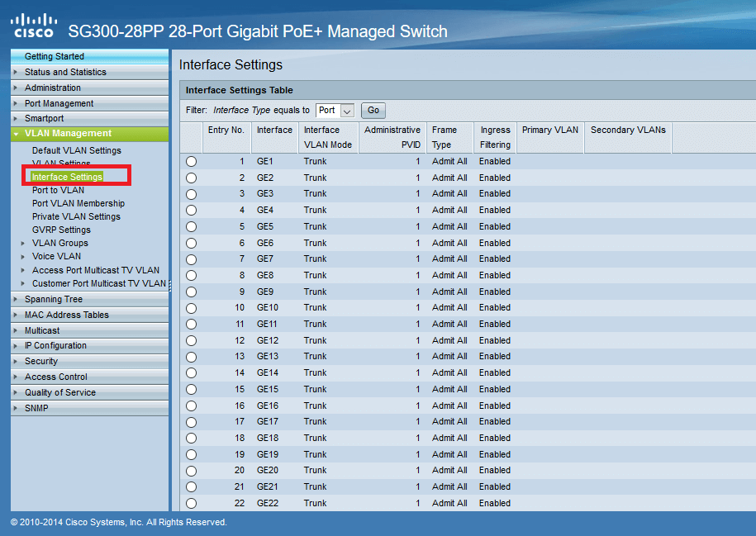The image size is (756, 536).
Task: Select the radio button for GE16
Action: pyautogui.click(x=192, y=406)
